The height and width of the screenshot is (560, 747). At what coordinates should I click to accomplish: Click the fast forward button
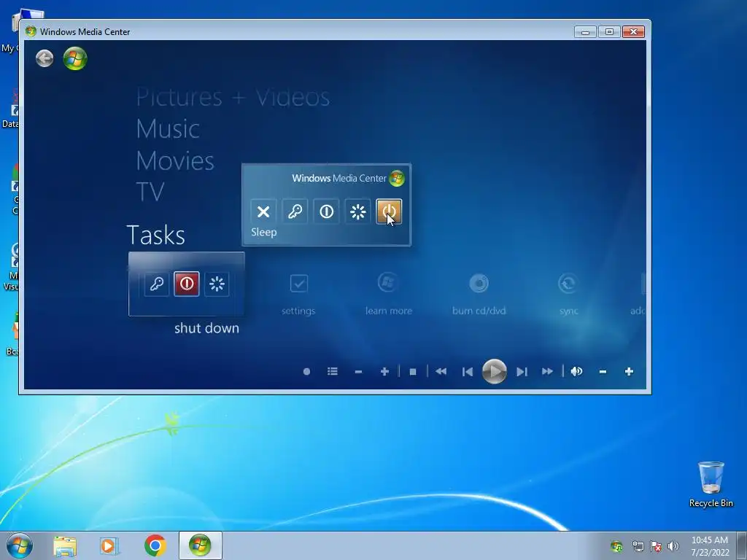click(x=547, y=371)
